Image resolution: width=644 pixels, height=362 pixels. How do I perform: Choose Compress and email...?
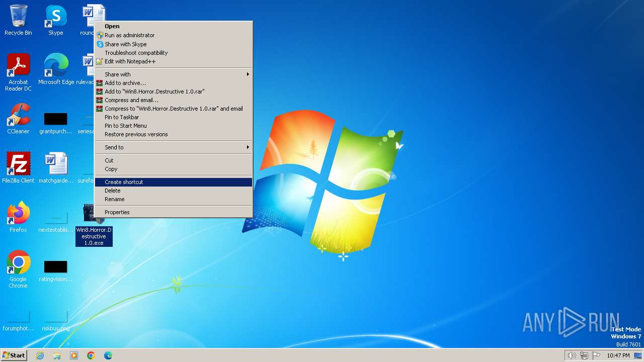click(x=174, y=100)
